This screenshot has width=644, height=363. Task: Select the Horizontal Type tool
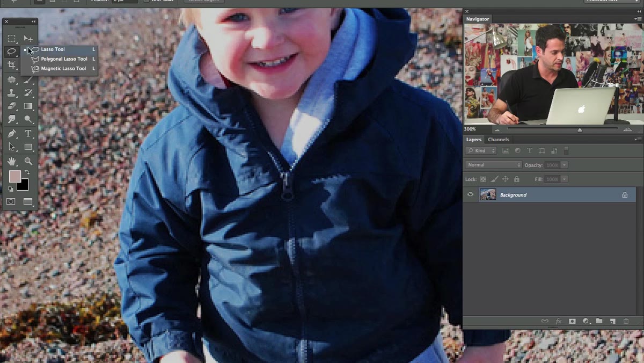[x=28, y=134]
